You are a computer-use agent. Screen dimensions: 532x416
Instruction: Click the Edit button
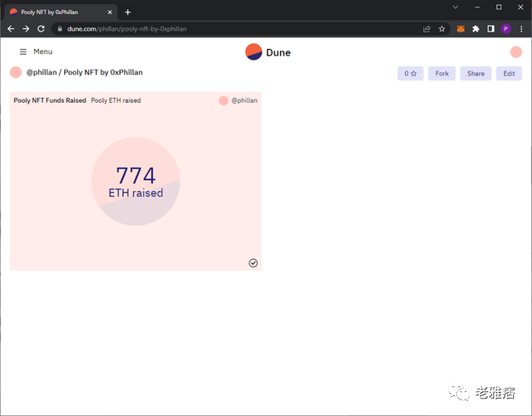pos(509,73)
